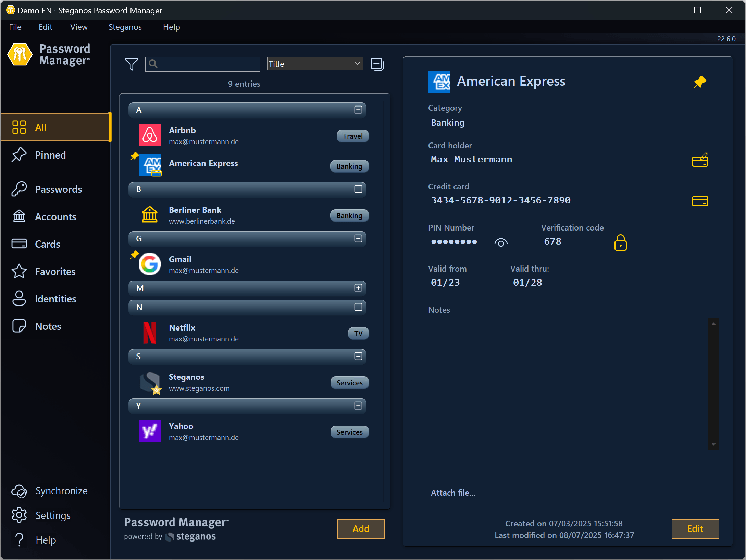Open the filter funnel icon
Screen dimensions: 746x560
(131, 64)
